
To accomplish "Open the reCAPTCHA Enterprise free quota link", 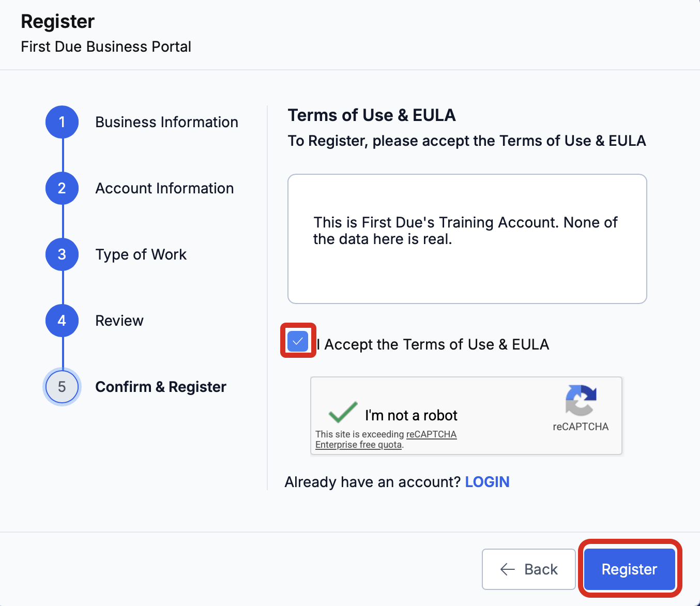I will pyautogui.click(x=386, y=440).
